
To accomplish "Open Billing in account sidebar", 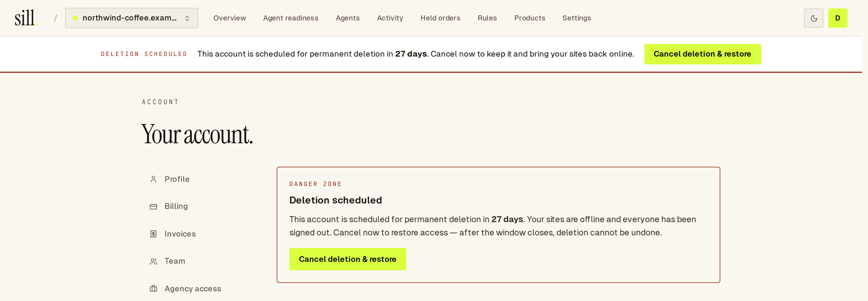I will (x=176, y=206).
